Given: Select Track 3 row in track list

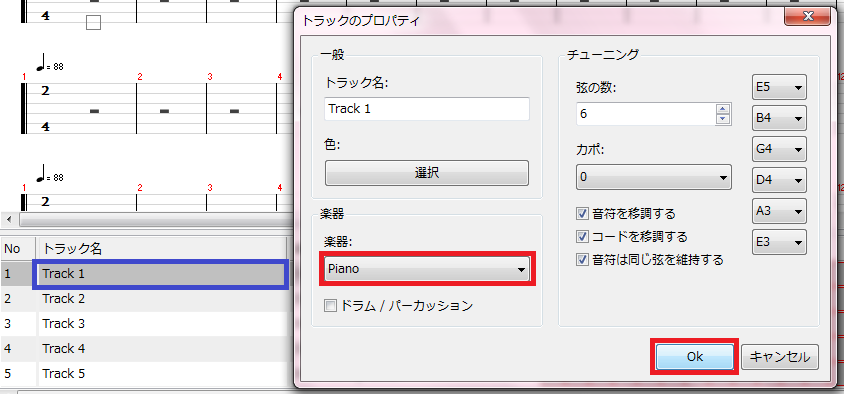Looking at the screenshot, I should point(145,323).
